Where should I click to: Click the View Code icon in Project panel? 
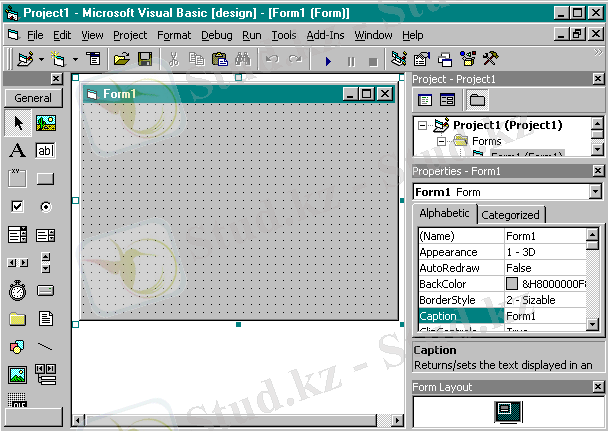click(425, 100)
